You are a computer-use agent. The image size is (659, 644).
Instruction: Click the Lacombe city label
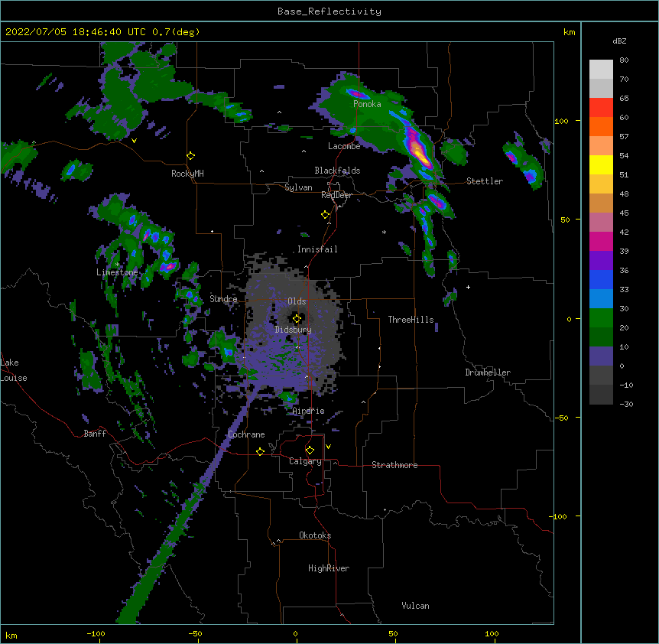pos(344,146)
